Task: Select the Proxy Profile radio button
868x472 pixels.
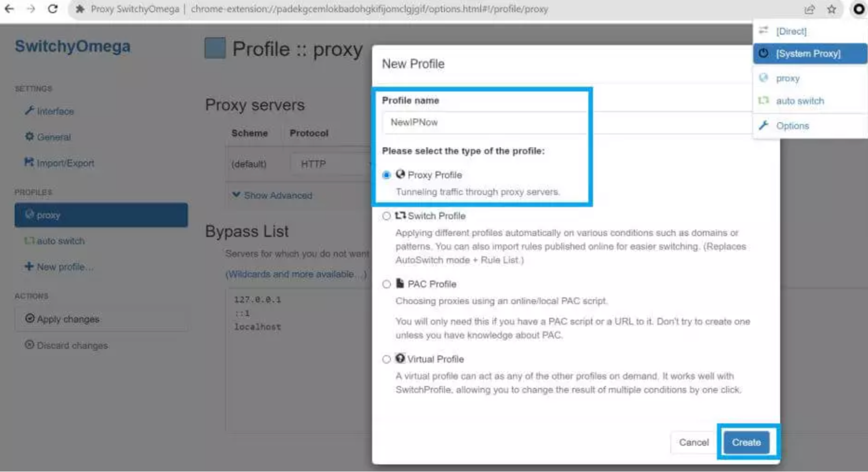Action: 386,175
